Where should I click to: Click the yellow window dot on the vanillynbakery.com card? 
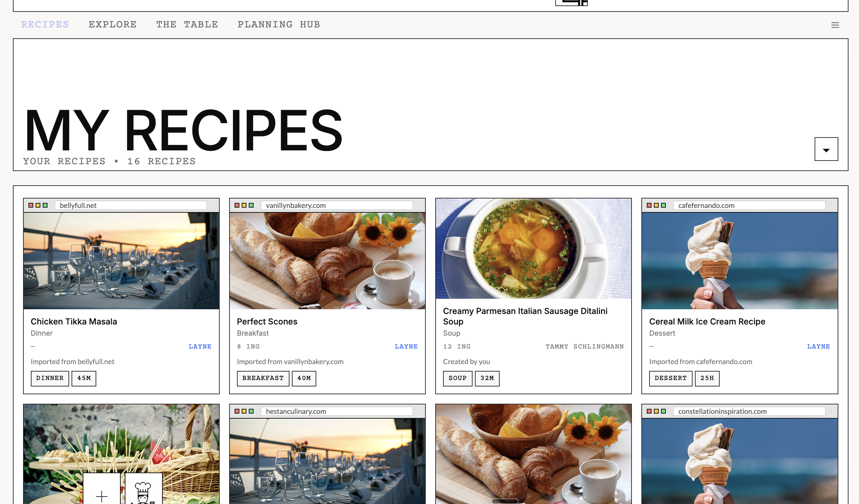(244, 205)
